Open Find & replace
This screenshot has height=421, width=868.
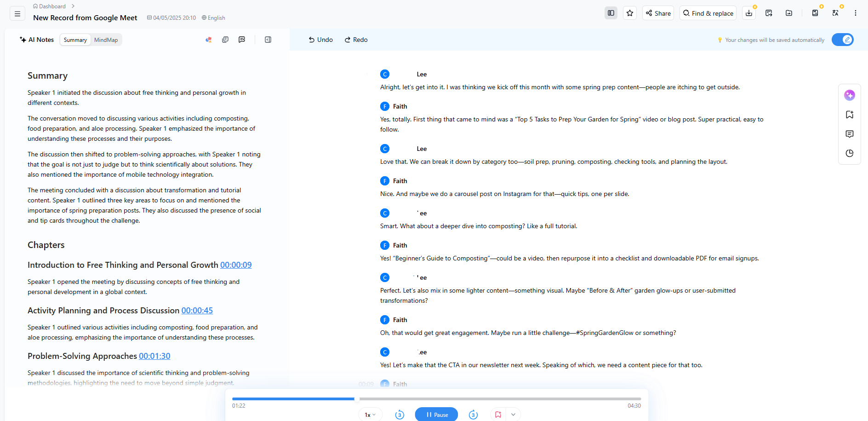pos(708,13)
